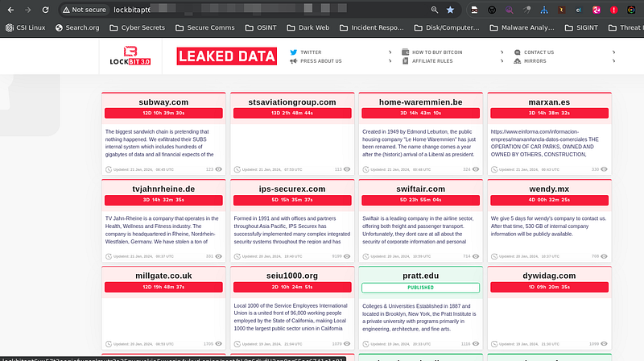The height and width of the screenshot is (361, 644).
Task: Open the Search.org bookmark
Action: [77, 27]
